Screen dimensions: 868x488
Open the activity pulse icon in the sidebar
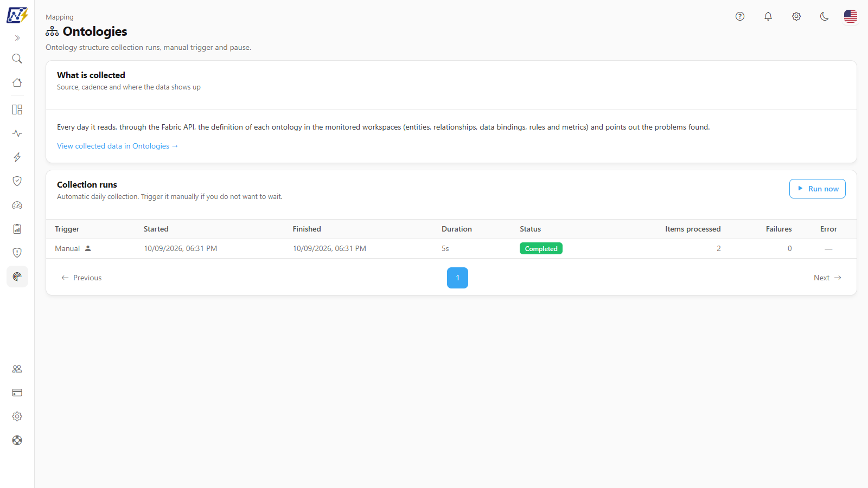coord(17,133)
